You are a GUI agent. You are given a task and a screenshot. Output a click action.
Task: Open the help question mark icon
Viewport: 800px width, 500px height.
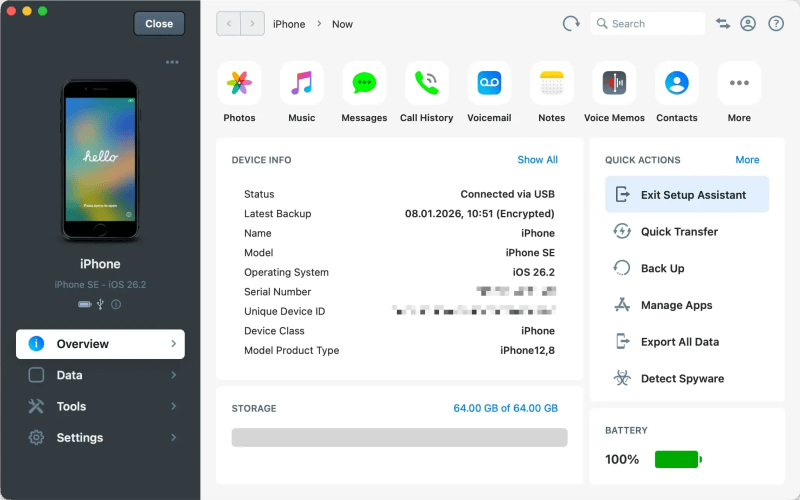point(776,23)
